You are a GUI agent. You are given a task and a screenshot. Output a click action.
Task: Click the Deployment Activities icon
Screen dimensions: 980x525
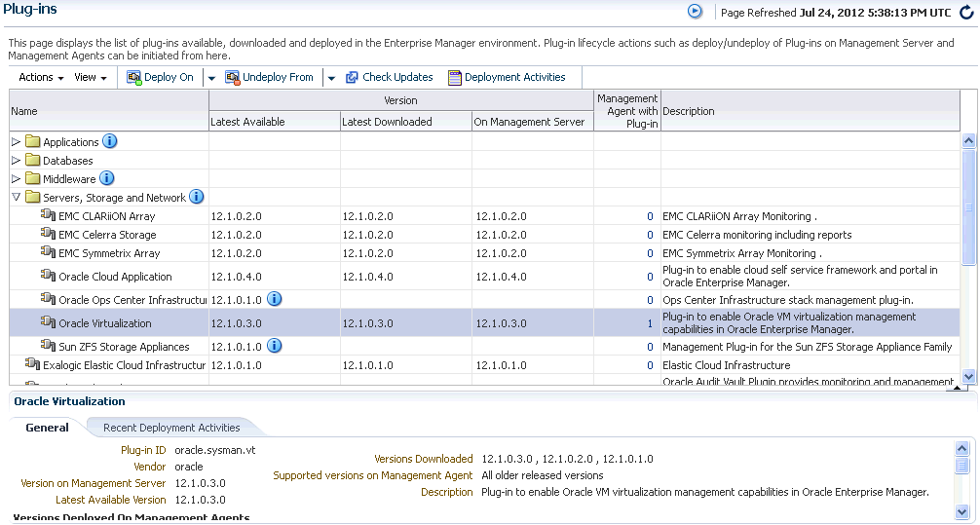[x=454, y=78]
